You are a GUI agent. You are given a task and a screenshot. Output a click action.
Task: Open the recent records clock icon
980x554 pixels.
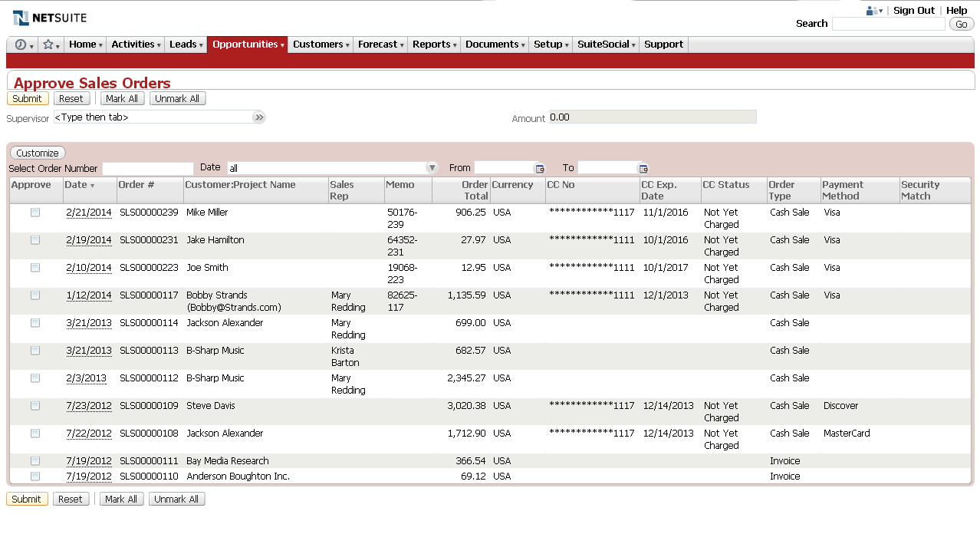pyautogui.click(x=21, y=45)
